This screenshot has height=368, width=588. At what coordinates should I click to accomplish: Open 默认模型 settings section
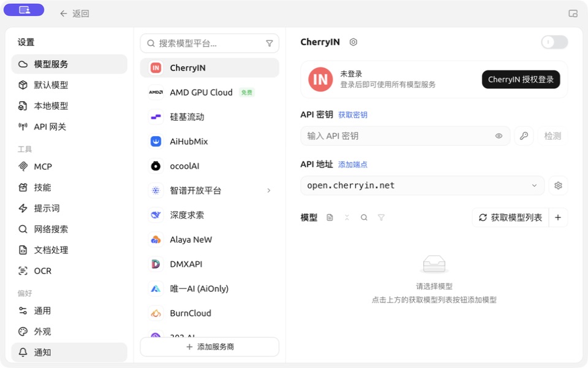[69, 85]
